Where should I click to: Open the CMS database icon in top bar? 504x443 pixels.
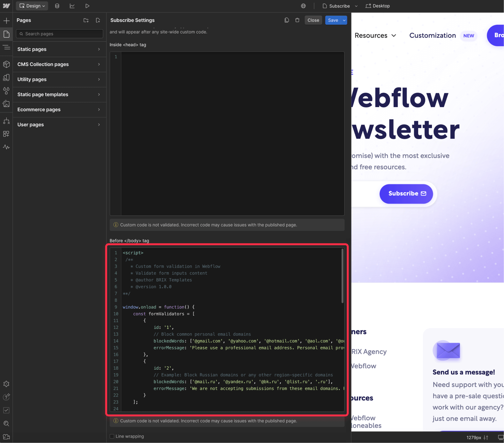pos(57,6)
